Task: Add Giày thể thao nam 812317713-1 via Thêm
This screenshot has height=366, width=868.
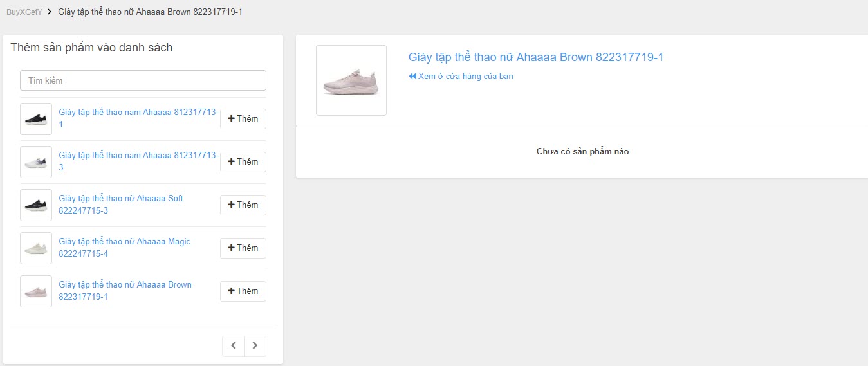Action: click(243, 119)
